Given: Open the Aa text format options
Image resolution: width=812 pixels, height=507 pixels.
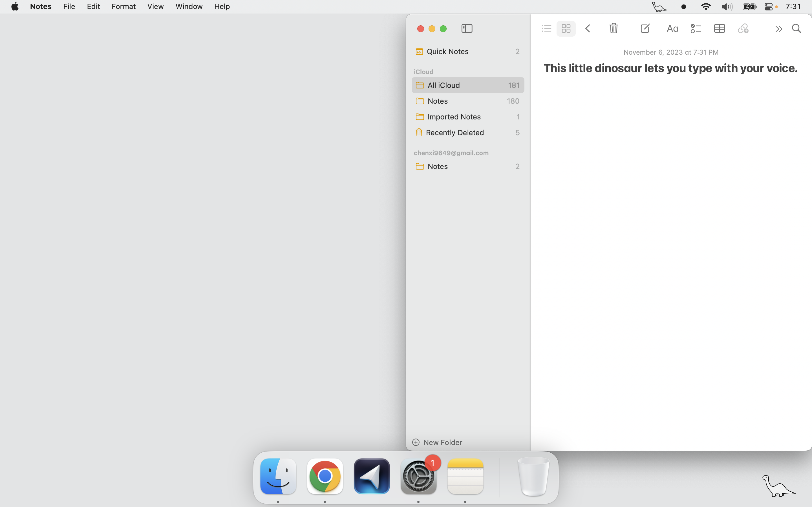Looking at the screenshot, I should [x=672, y=29].
